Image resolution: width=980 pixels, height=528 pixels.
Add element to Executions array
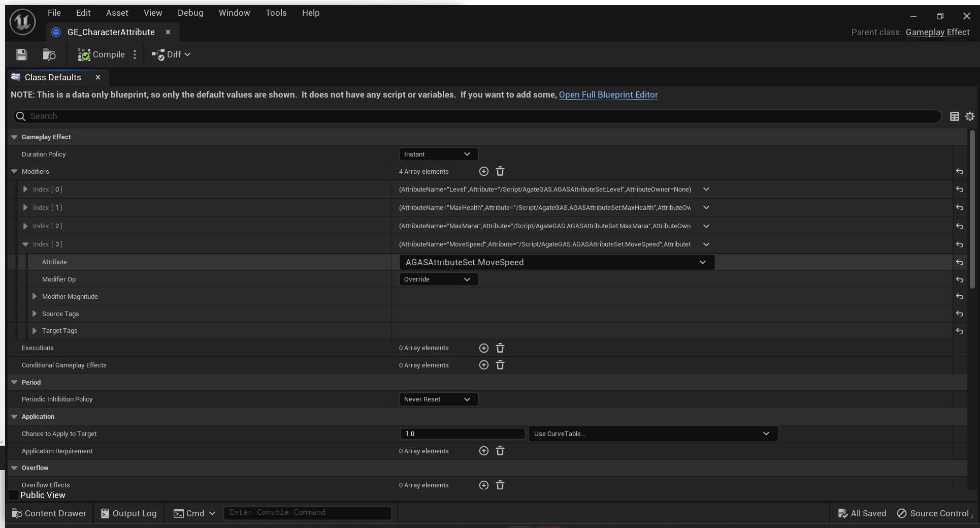(484, 348)
